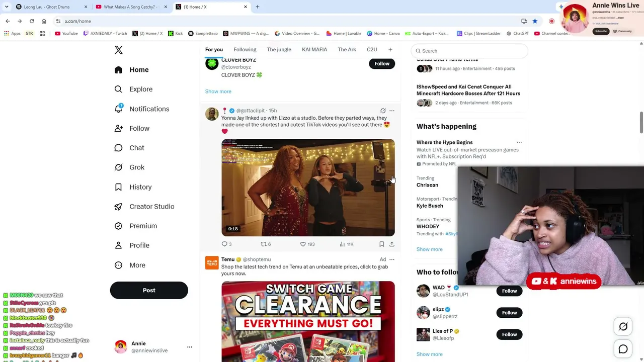The width and height of the screenshot is (644, 362).
Task: Open more menu on Temu ad
Action: click(x=392, y=259)
